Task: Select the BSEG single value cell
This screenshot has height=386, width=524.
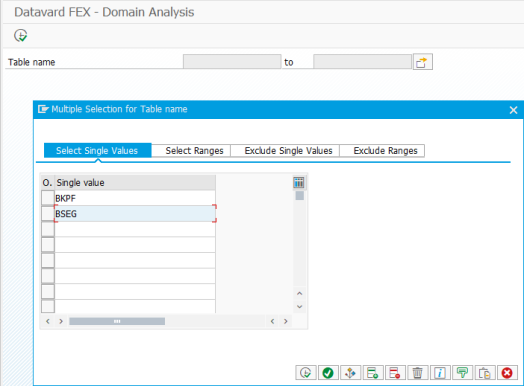Action: click(x=135, y=214)
